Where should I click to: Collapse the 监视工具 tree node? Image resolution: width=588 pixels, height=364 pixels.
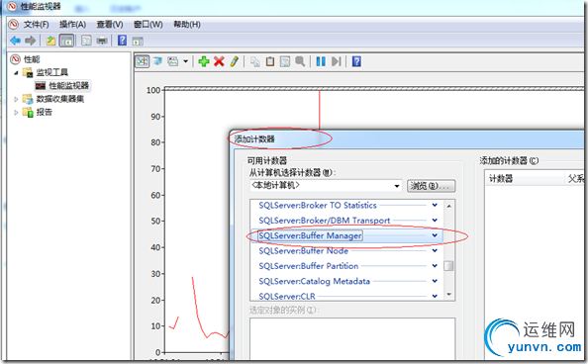coord(16,73)
